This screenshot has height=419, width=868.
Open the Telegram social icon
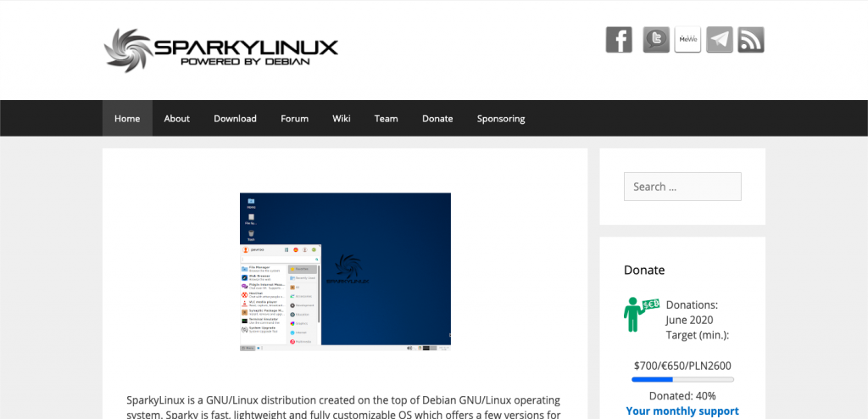(x=720, y=40)
